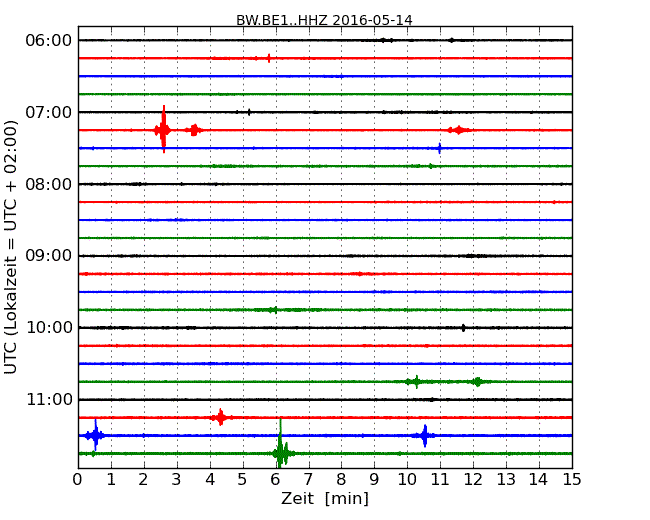The width and height of the screenshot is (650, 520).
Task: Click the x-axis tick label 15
Action: (x=572, y=479)
